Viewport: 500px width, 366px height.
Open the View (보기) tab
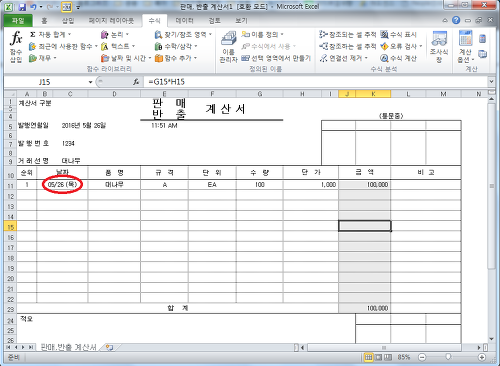point(241,21)
